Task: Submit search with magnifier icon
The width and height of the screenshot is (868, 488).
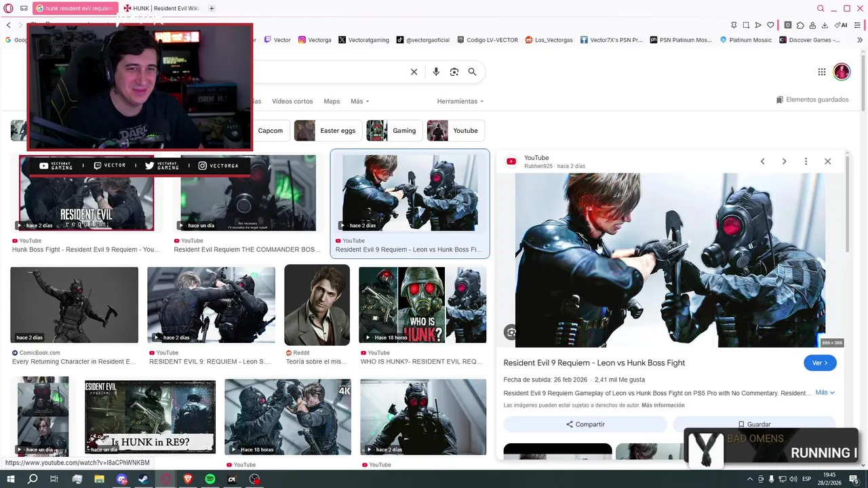Action: pyautogui.click(x=472, y=72)
